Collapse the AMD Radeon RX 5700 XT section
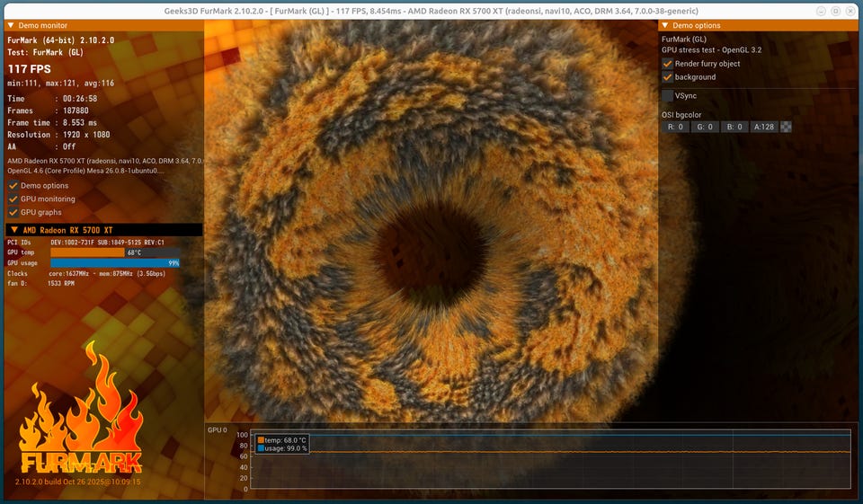 click(14, 230)
